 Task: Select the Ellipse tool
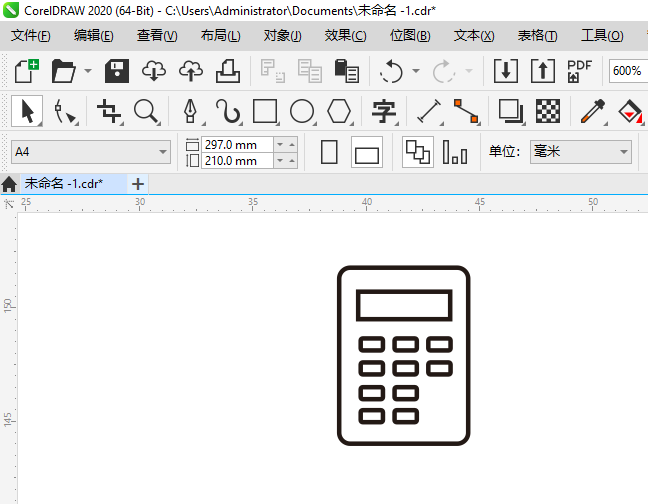click(x=302, y=111)
